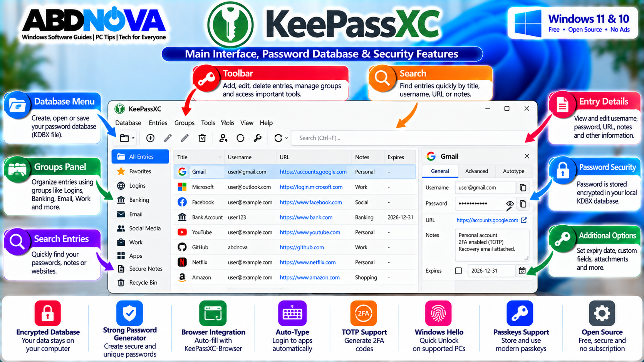Open the https://login.microsoft.com link

(x=311, y=187)
